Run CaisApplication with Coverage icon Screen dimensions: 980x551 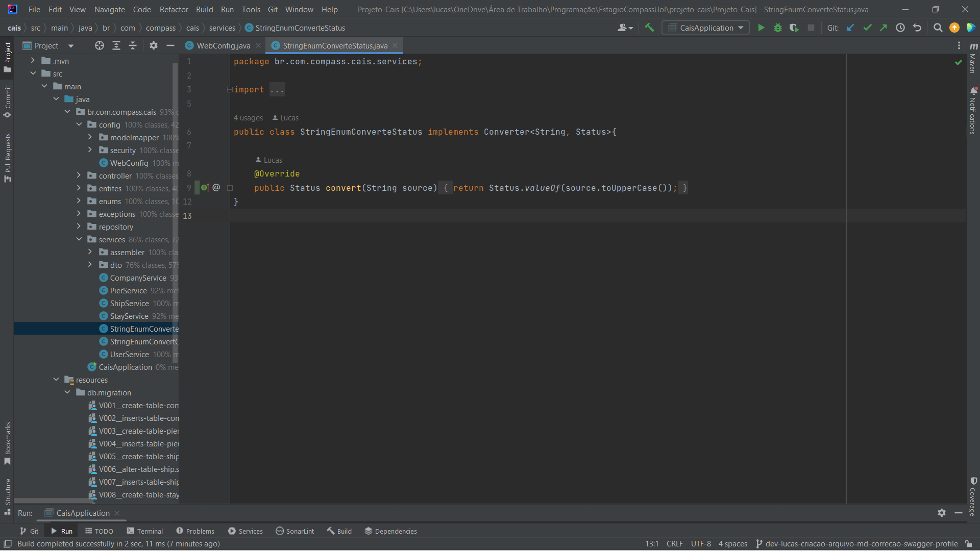[794, 28]
